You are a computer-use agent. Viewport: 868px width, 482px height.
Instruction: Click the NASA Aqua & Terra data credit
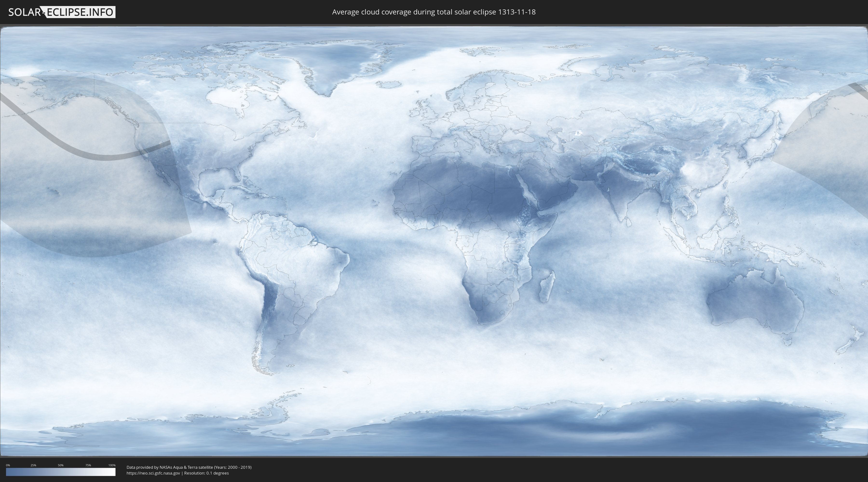[189, 467]
